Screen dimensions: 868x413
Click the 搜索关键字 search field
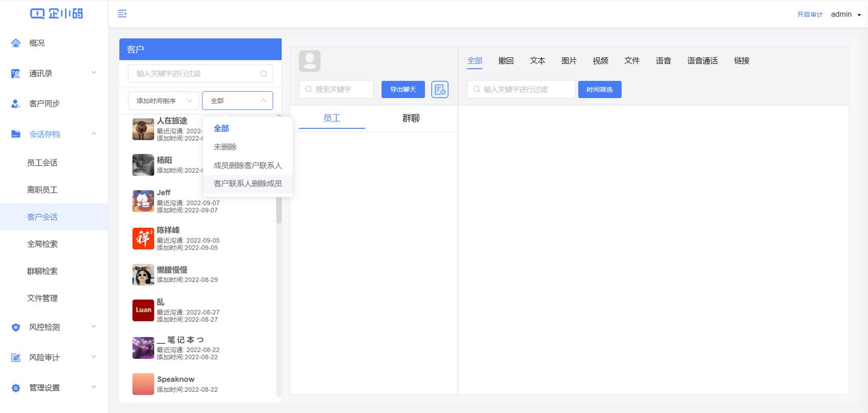tap(336, 89)
